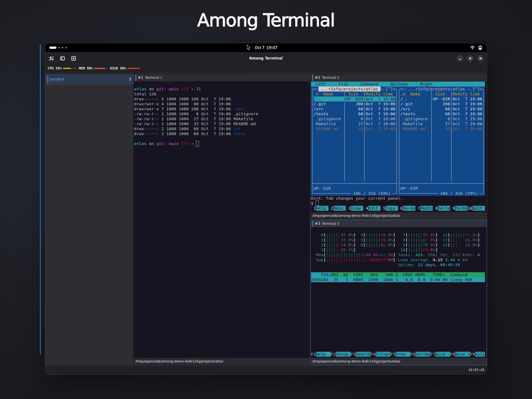Add a new terminal with plus icon

coord(74,58)
